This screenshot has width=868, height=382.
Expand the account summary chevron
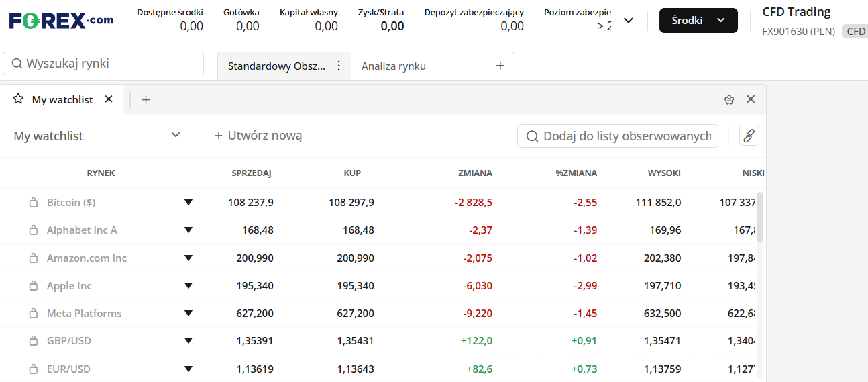[x=629, y=20]
